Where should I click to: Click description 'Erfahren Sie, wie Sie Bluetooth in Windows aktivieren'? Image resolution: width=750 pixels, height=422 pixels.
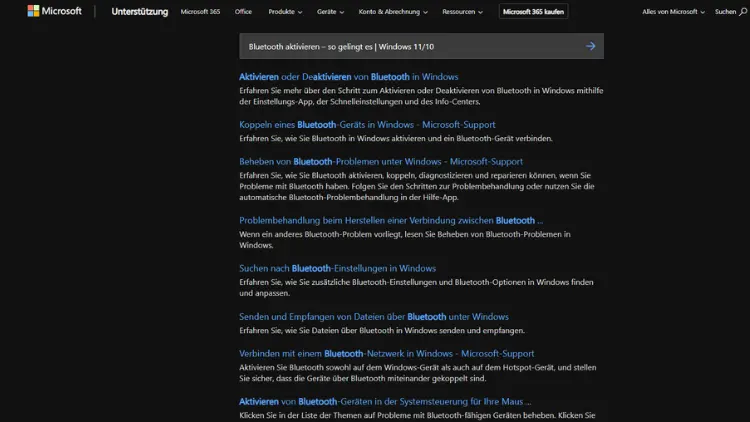point(396,138)
